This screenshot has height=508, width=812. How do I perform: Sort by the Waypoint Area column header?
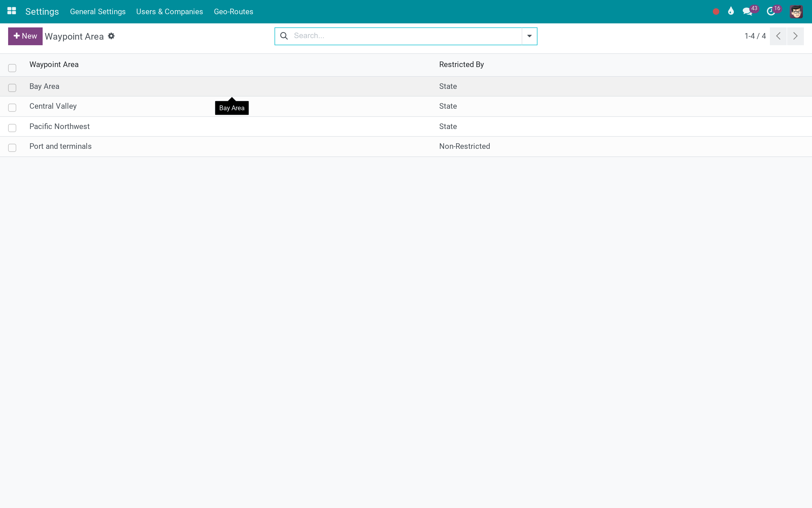point(54,65)
